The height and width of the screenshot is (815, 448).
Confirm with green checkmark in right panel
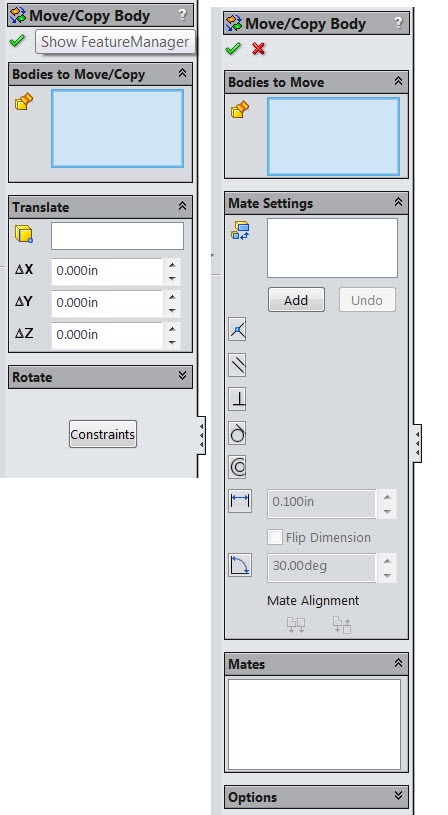click(233, 49)
